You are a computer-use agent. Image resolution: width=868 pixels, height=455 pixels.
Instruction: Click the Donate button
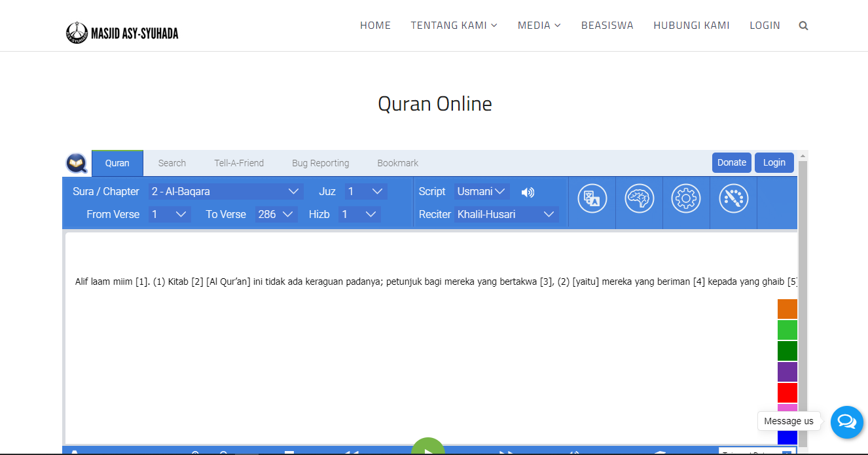732,162
